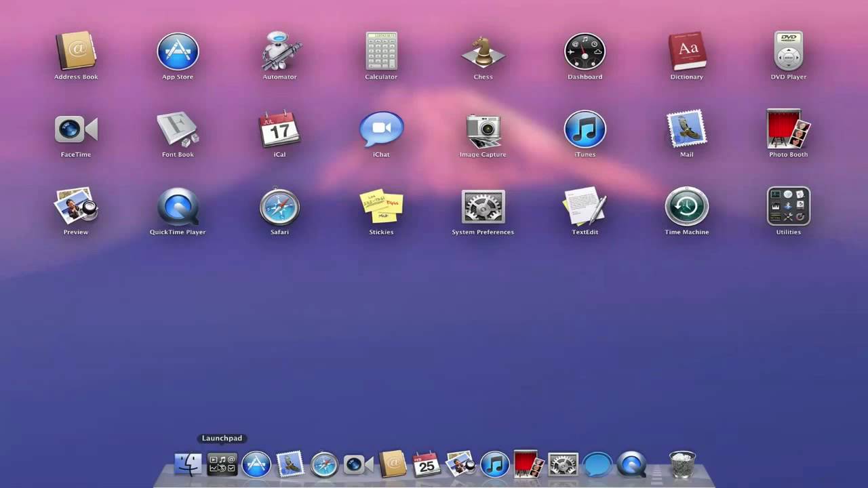
Task: Open the Utilities folder
Action: [789, 207]
